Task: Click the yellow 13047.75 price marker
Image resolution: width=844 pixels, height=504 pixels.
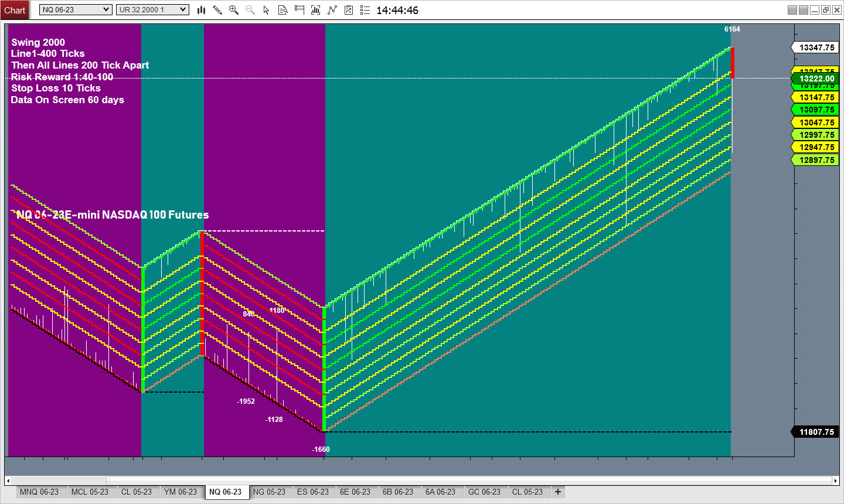Action: click(x=816, y=122)
